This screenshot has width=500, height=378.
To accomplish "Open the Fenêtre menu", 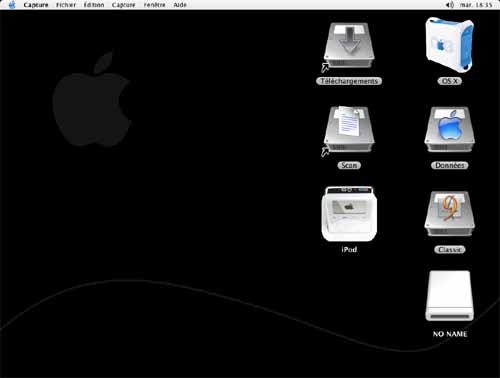I will tap(154, 5).
